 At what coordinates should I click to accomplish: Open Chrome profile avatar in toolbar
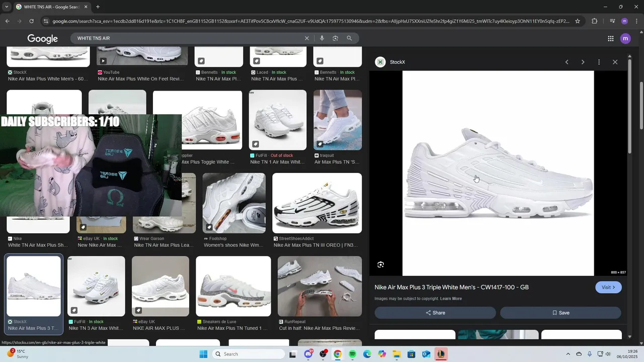click(x=624, y=21)
